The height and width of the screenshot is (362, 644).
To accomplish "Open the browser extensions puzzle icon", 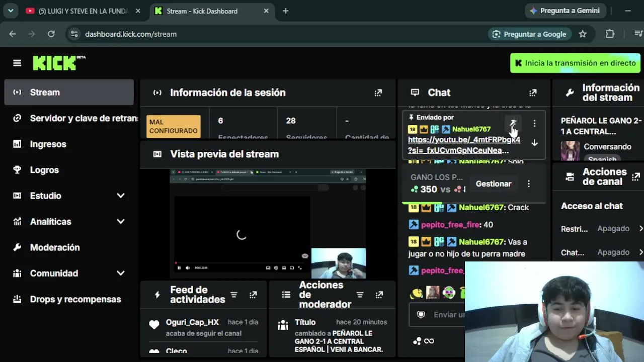I will pos(610,34).
